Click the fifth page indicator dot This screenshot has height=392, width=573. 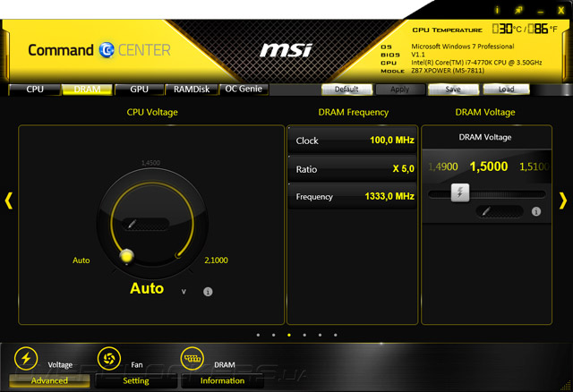click(321, 335)
